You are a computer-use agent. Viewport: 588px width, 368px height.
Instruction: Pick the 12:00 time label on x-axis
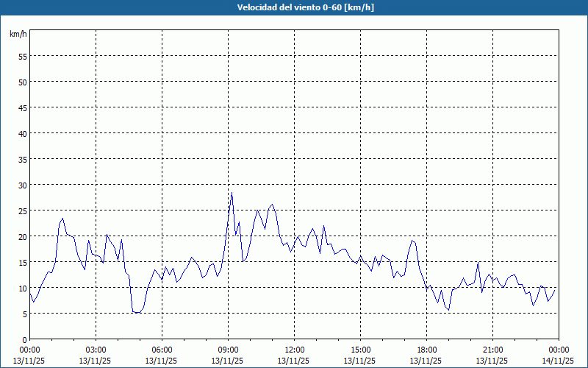295,350
